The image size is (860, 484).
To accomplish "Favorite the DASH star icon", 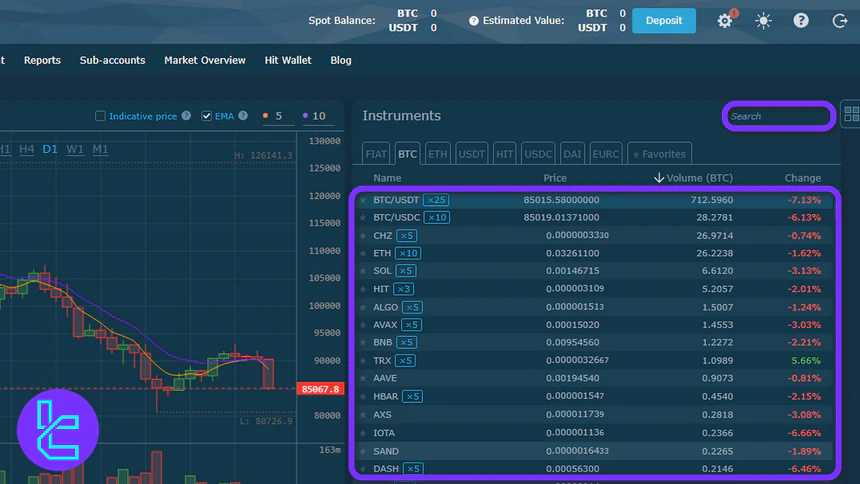I will click(x=363, y=469).
